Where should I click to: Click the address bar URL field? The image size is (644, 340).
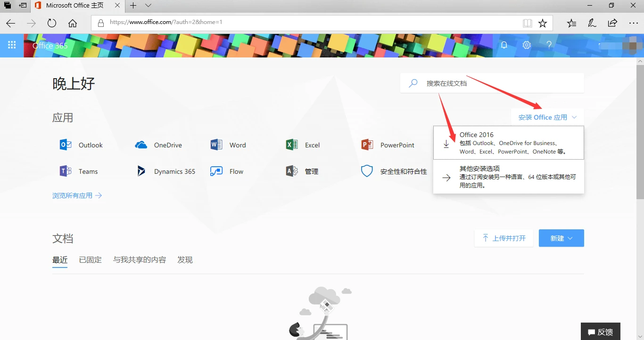coord(322,23)
